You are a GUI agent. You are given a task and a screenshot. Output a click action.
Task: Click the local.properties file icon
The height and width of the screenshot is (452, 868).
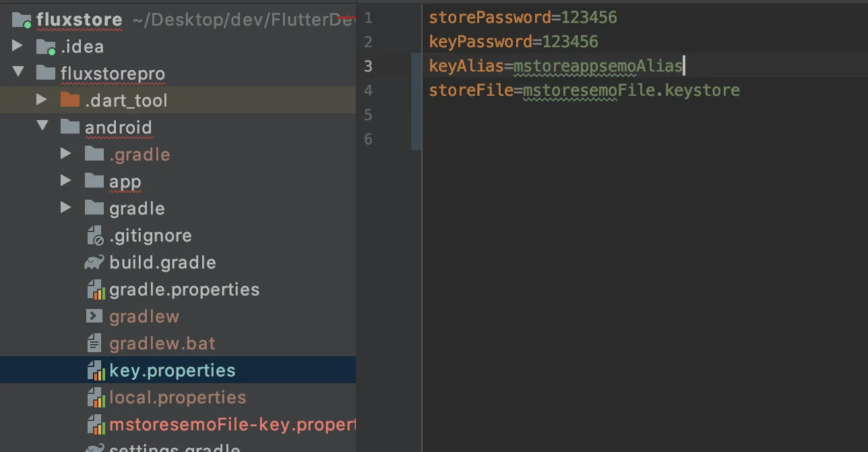pyautogui.click(x=96, y=398)
